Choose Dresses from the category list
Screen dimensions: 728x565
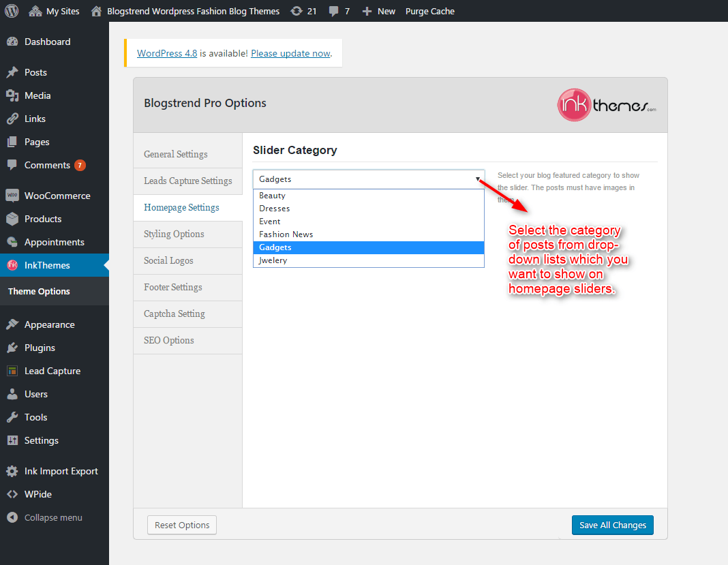(x=369, y=209)
